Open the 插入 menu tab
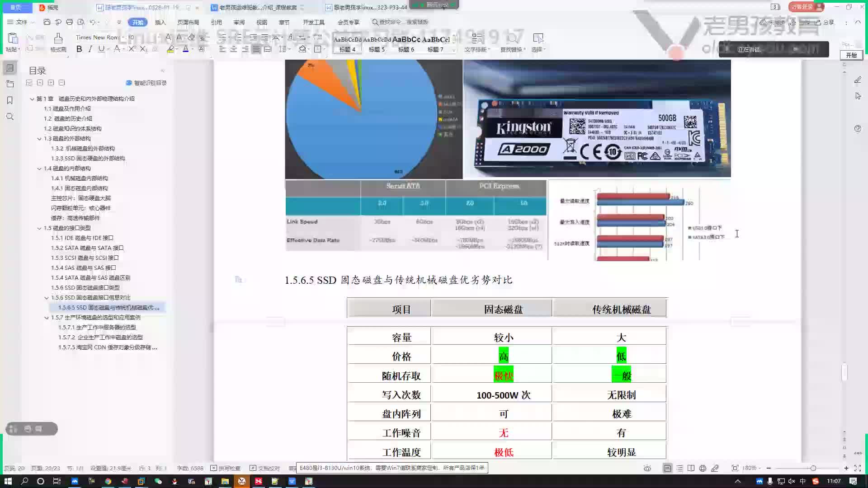The width and height of the screenshot is (868, 488). pos(160,22)
